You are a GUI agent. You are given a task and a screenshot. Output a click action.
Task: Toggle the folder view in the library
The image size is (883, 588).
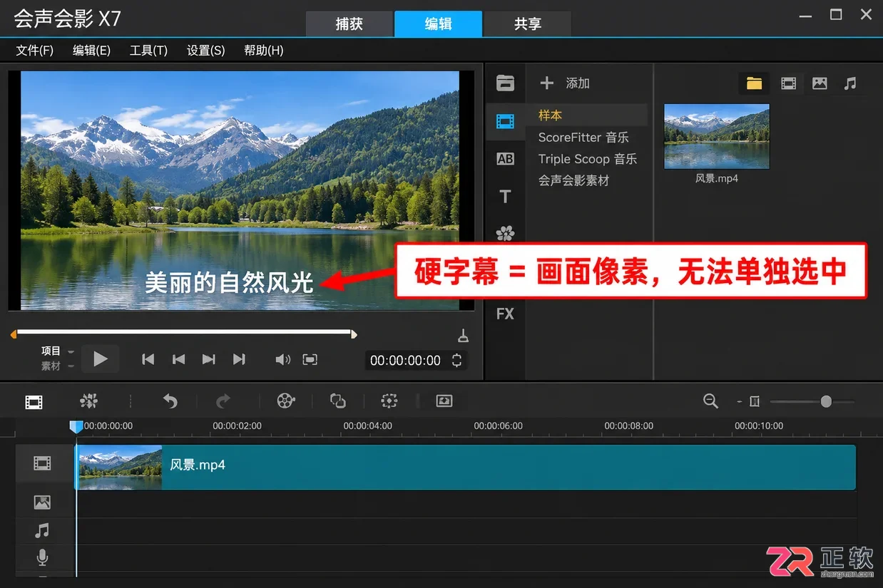coord(754,83)
